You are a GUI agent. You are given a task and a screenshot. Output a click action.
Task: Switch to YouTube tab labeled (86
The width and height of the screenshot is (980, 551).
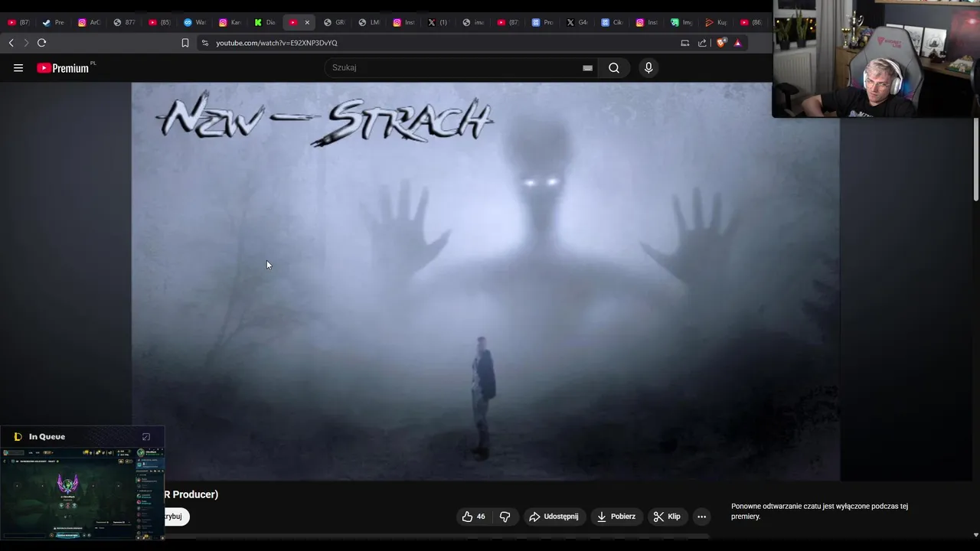tap(752, 22)
